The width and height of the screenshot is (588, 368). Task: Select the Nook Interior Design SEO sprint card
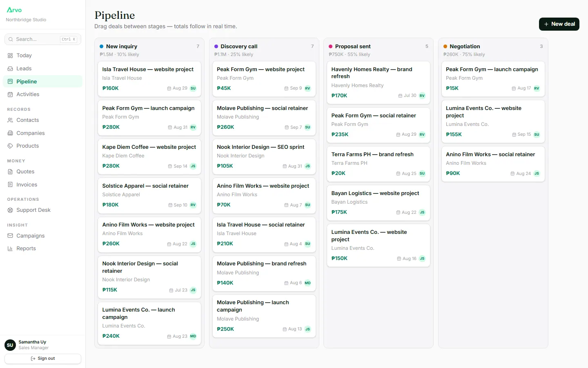[264, 156]
